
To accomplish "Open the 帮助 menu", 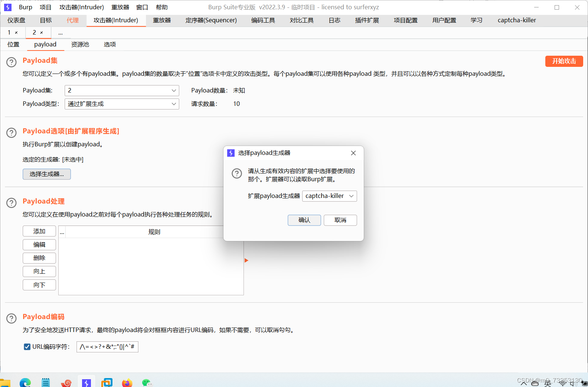I will coord(162,7).
